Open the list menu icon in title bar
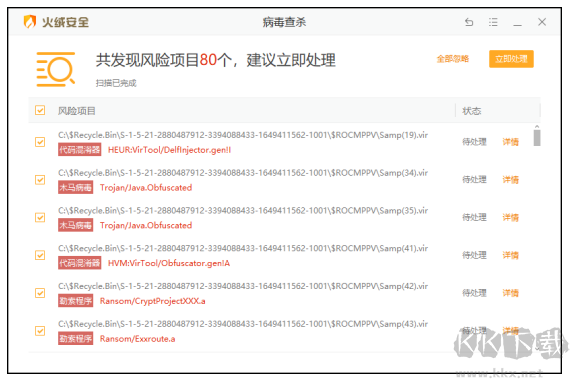The height and width of the screenshot is (380, 570). (x=493, y=22)
